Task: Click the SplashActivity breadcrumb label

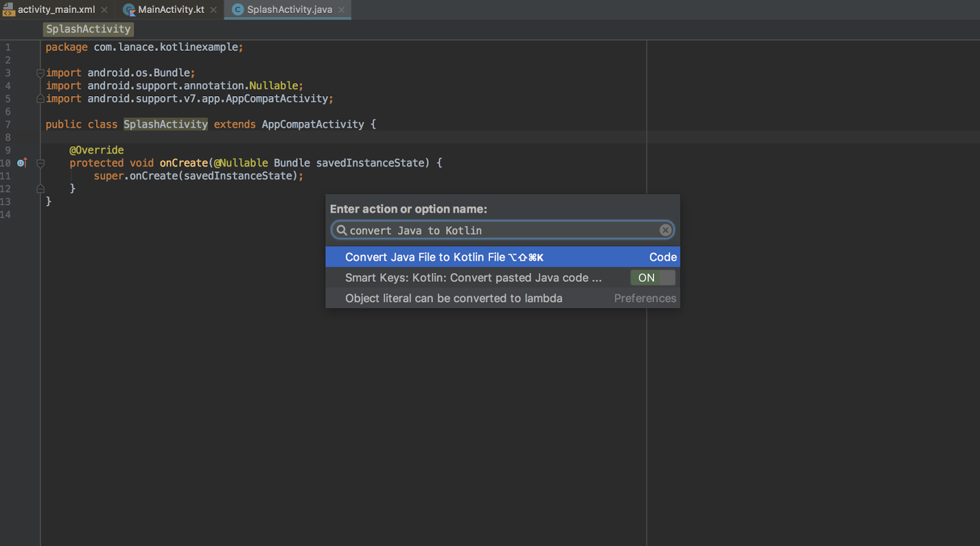Action: point(88,29)
